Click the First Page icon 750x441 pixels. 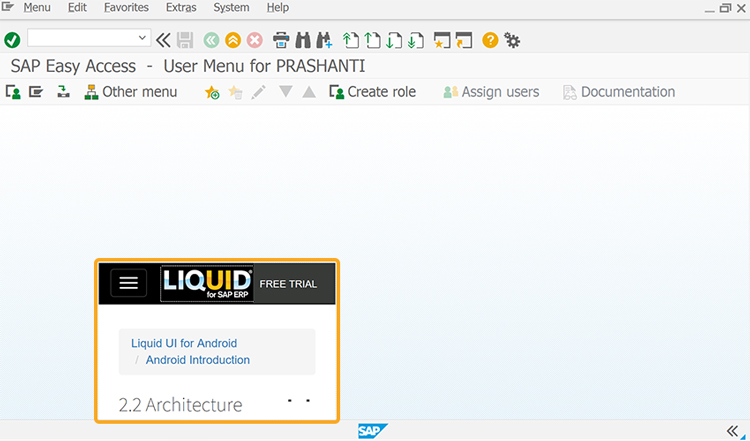tap(351, 40)
